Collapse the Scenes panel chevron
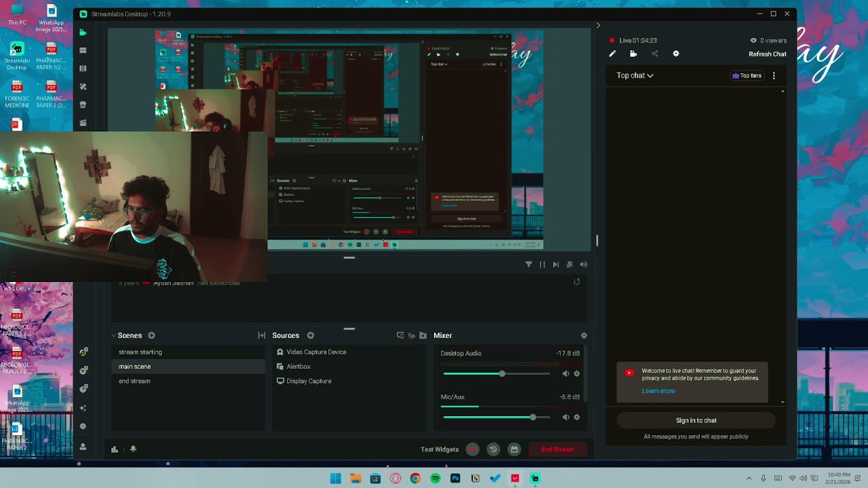 [114, 335]
